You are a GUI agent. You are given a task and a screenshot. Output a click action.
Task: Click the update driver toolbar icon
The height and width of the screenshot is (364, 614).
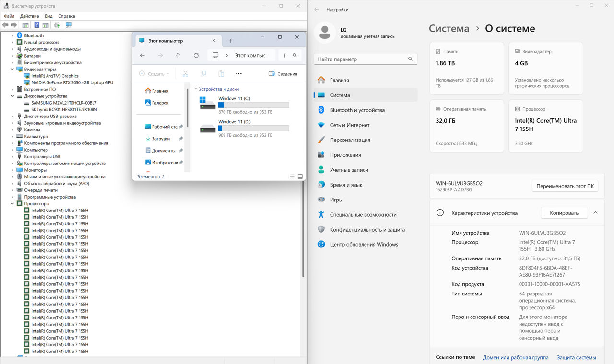pos(57,25)
